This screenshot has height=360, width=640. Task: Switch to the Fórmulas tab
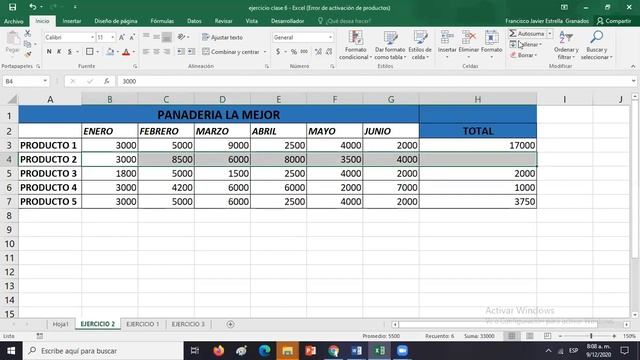pyautogui.click(x=162, y=21)
